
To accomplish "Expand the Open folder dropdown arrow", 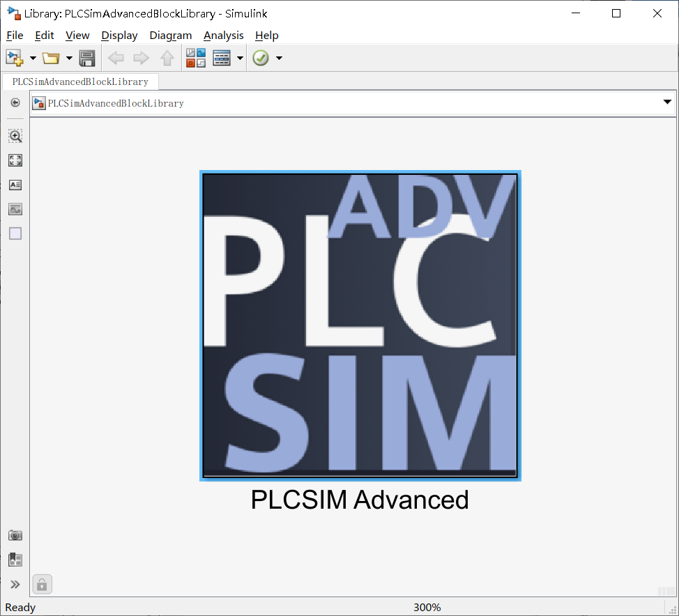I will tap(69, 58).
